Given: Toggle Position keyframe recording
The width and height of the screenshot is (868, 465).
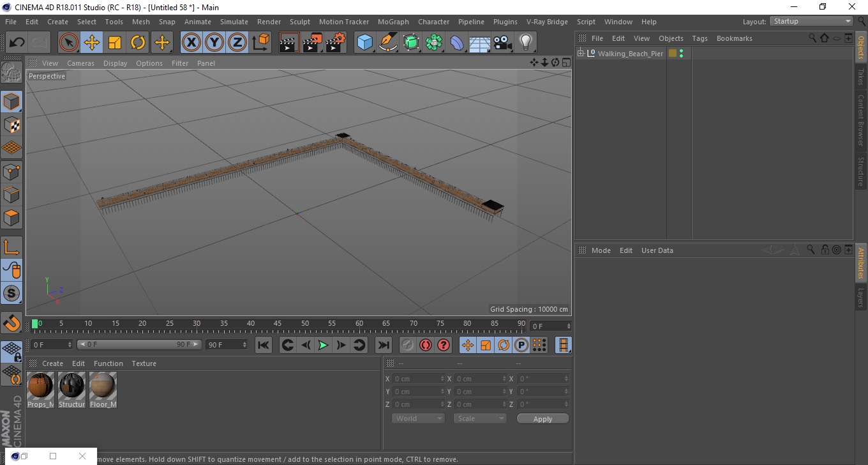Looking at the screenshot, I should click(467, 345).
